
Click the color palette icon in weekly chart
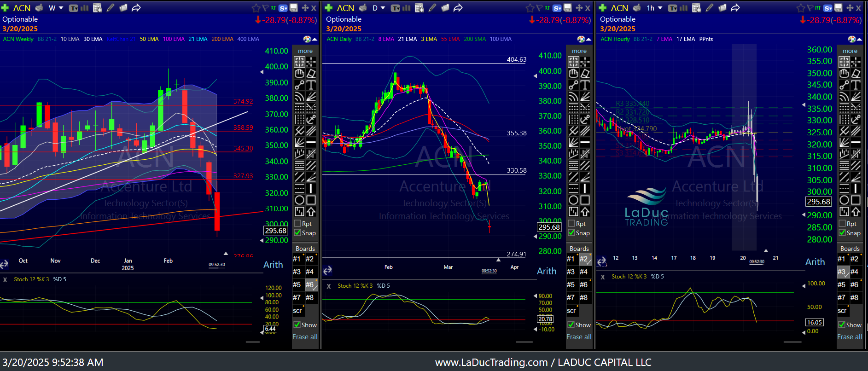pos(307,39)
